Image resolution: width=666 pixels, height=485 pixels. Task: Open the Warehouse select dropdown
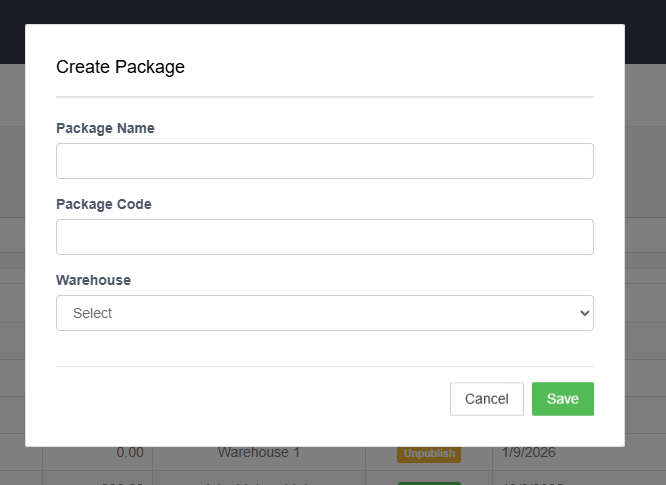[324, 313]
